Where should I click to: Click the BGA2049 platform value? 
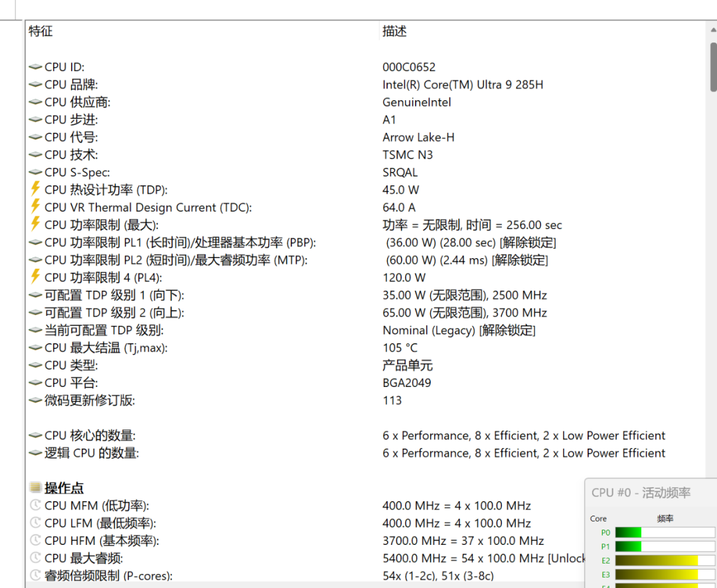tap(406, 383)
